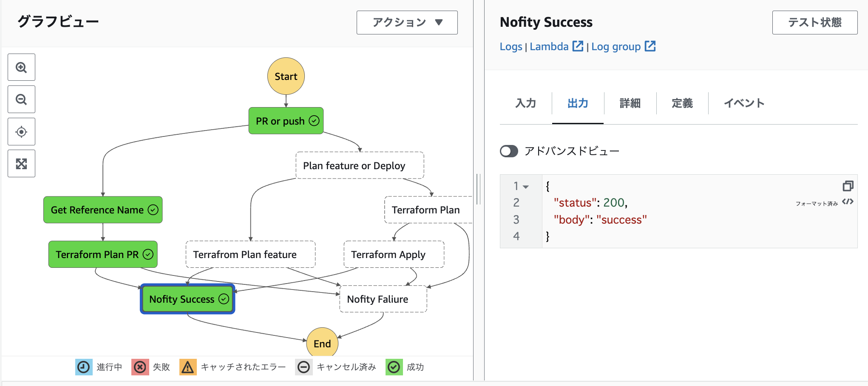This screenshot has width=868, height=386.
Task: Open Log group external link icon
Action: coord(650,46)
